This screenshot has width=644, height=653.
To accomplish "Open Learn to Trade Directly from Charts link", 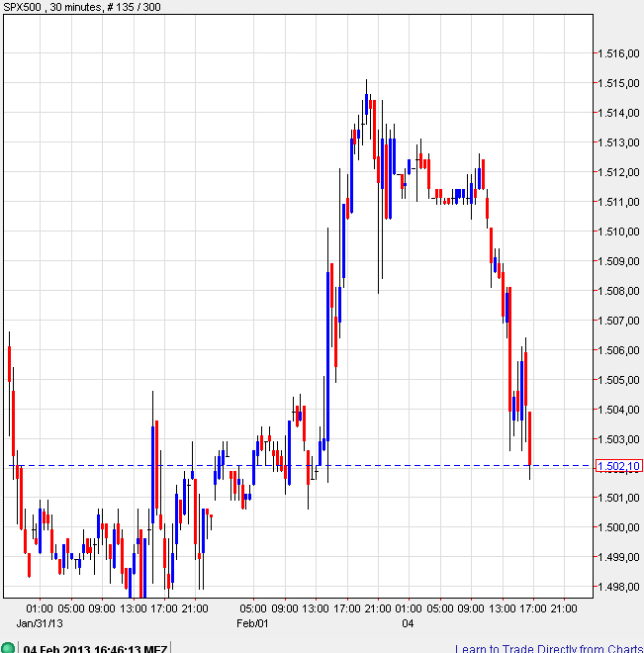I will point(549,649).
